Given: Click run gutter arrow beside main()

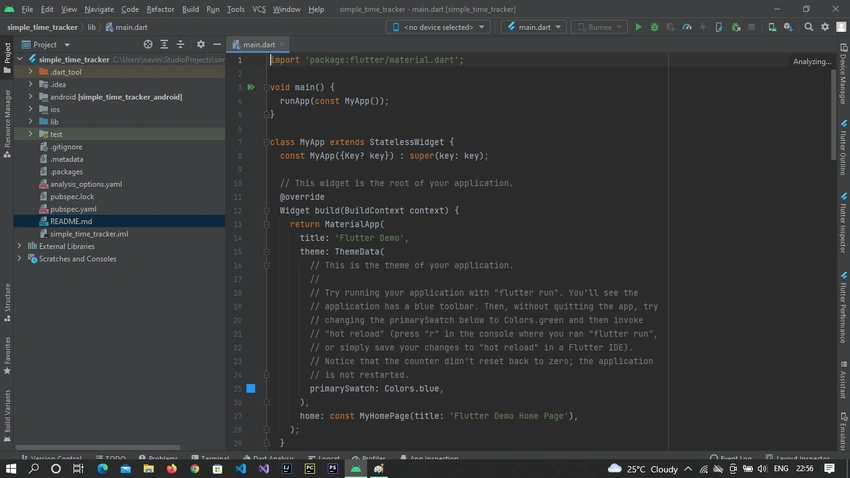Looking at the screenshot, I should (251, 87).
